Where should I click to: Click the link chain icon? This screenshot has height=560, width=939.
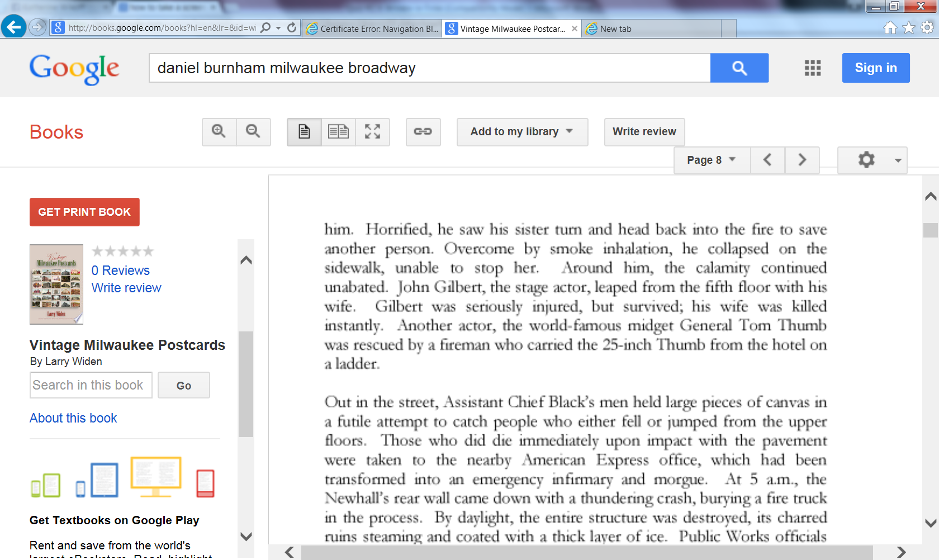tap(423, 132)
